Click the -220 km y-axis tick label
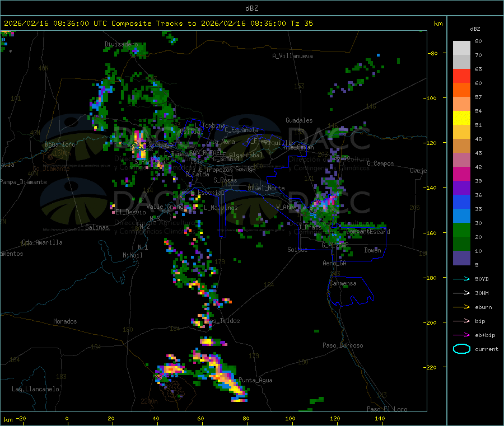The image size is (504, 426). 431,367
